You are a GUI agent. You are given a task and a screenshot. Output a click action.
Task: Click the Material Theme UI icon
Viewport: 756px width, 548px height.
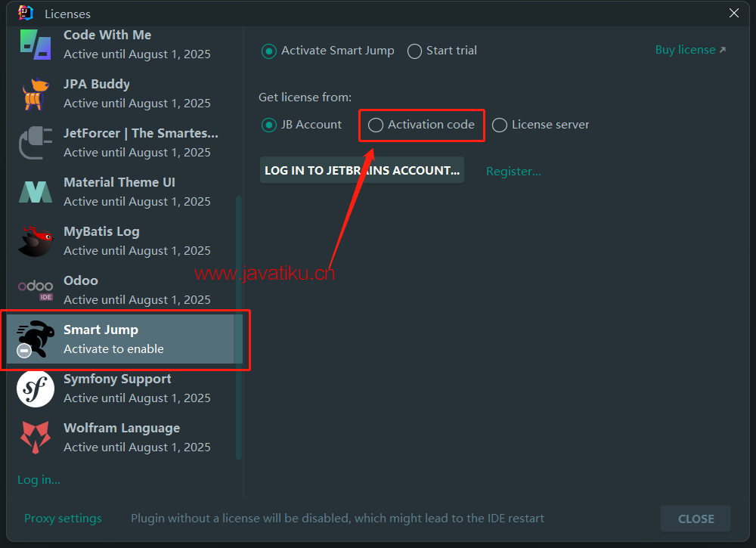click(x=36, y=192)
